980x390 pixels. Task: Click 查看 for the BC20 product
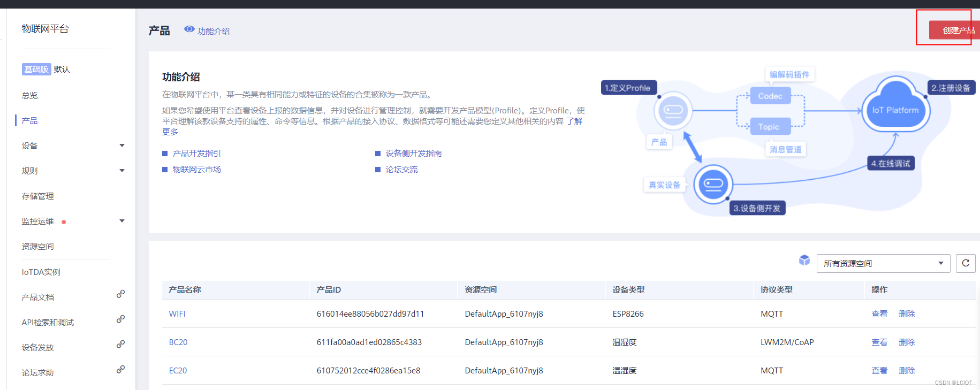(879, 342)
